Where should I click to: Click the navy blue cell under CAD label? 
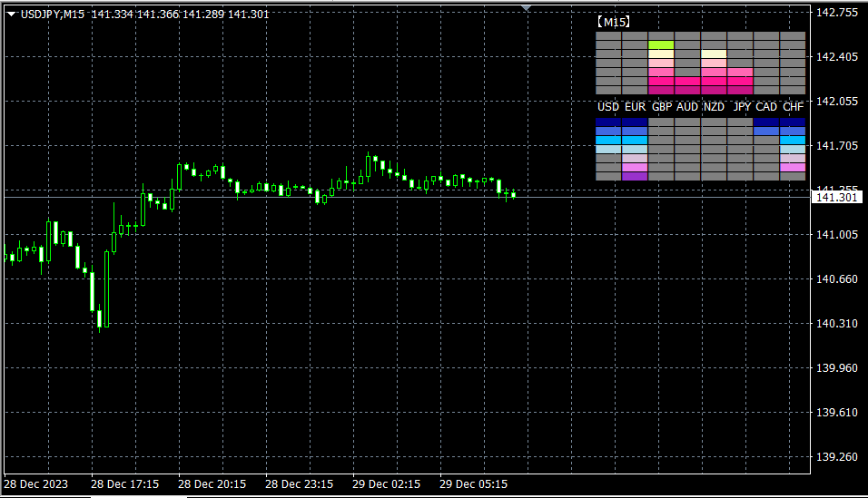766,122
